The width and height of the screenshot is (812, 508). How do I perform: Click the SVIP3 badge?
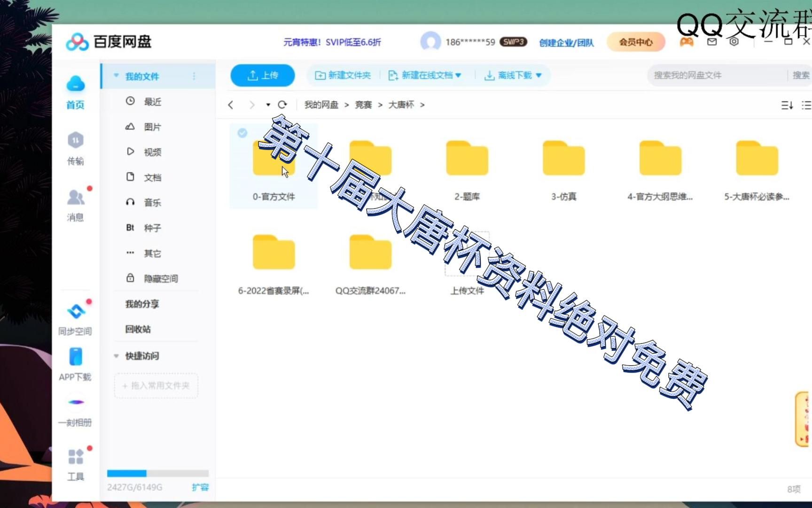pos(513,42)
